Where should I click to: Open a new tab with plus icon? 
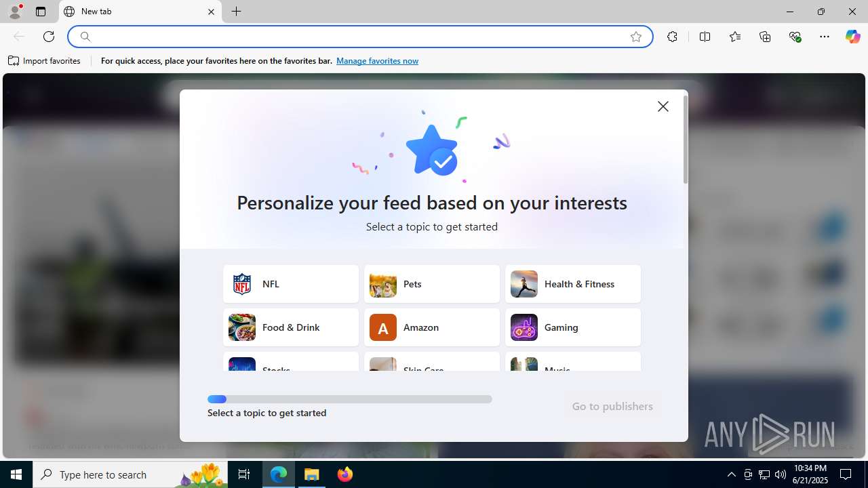(x=236, y=12)
